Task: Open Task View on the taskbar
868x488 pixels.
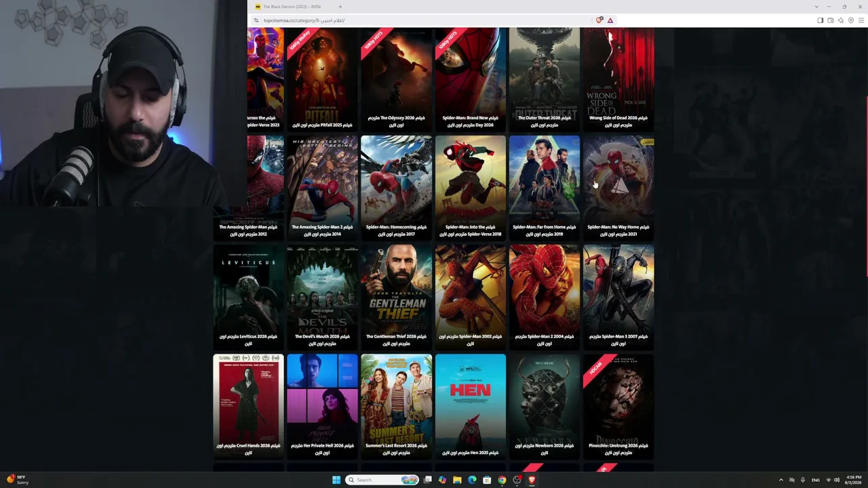Action: tap(428, 480)
